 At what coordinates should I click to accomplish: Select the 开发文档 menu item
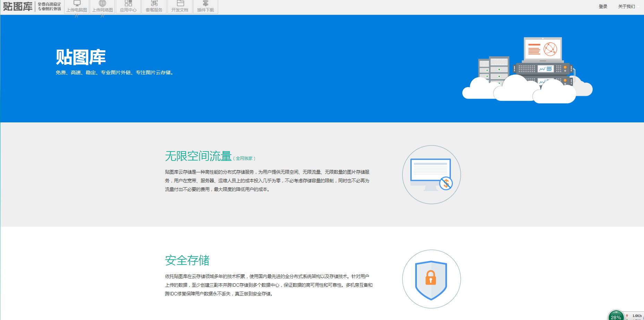click(x=180, y=9)
